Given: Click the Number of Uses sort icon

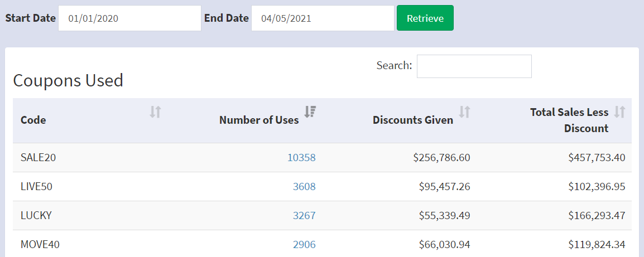Looking at the screenshot, I should point(310,111).
